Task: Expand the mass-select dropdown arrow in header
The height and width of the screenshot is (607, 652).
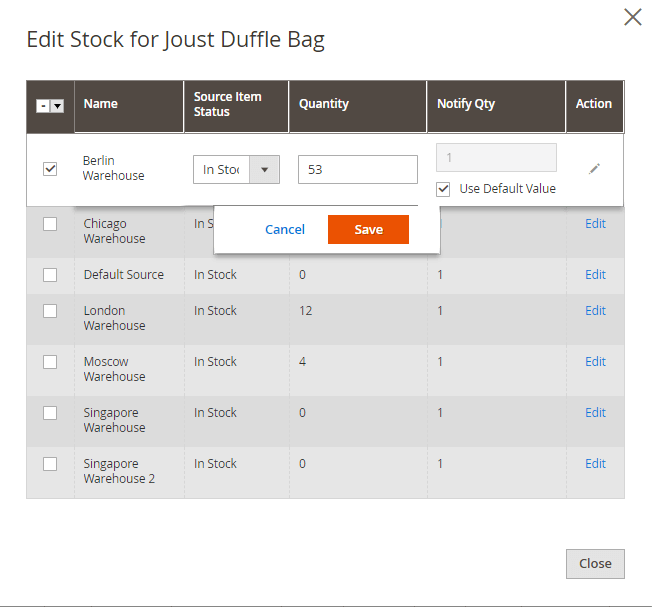Action: tap(57, 106)
